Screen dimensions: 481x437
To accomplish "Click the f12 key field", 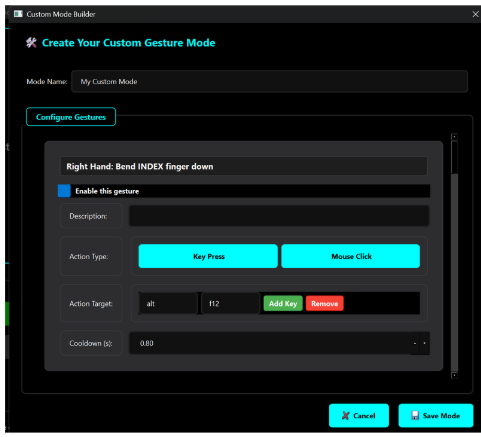I will 230,303.
